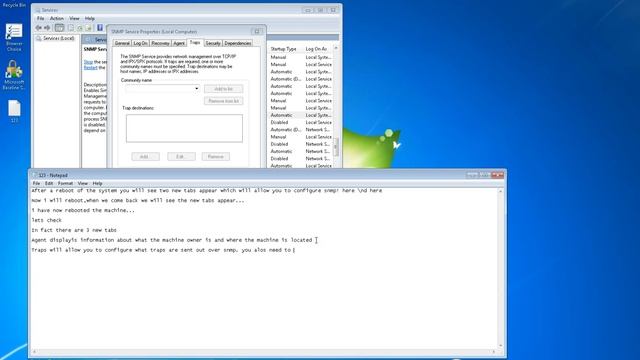This screenshot has height=360, width=640.
Task: Switch to the Agent tab
Action: pos(179,43)
